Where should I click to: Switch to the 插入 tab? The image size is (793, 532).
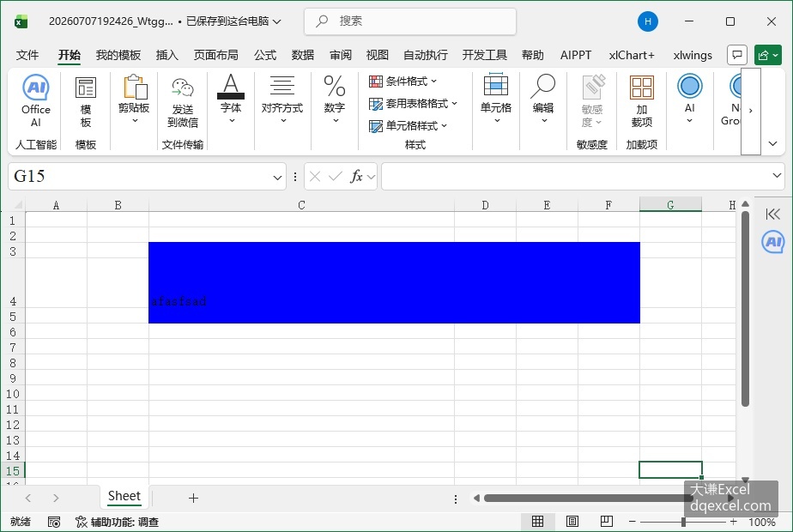[166, 55]
